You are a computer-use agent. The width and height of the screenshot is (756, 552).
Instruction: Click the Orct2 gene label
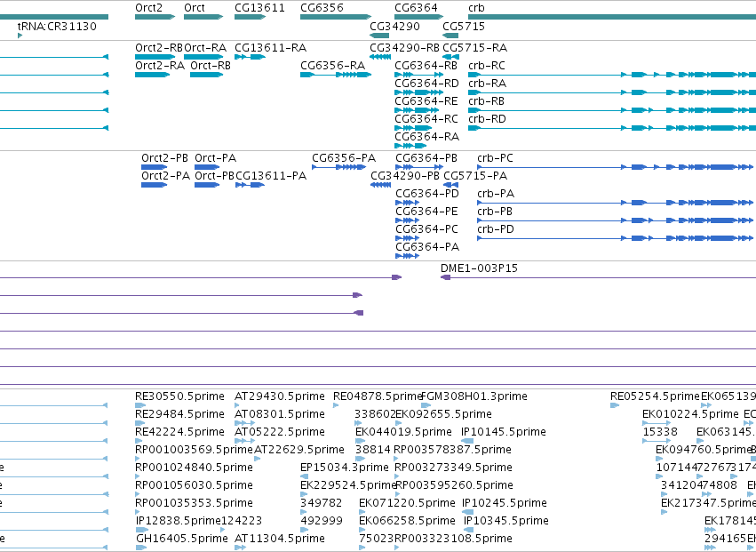(148, 8)
